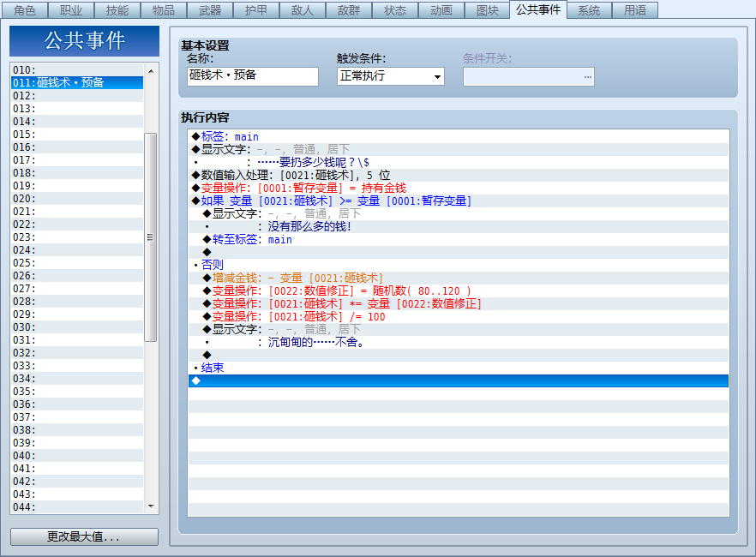Open the 图块 tab
This screenshot has height=557, width=756.
[x=488, y=10]
